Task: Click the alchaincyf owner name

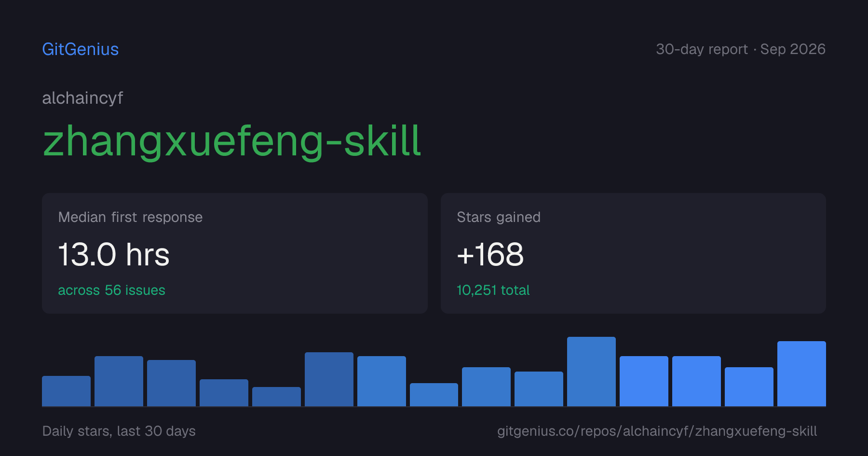Action: [x=82, y=98]
